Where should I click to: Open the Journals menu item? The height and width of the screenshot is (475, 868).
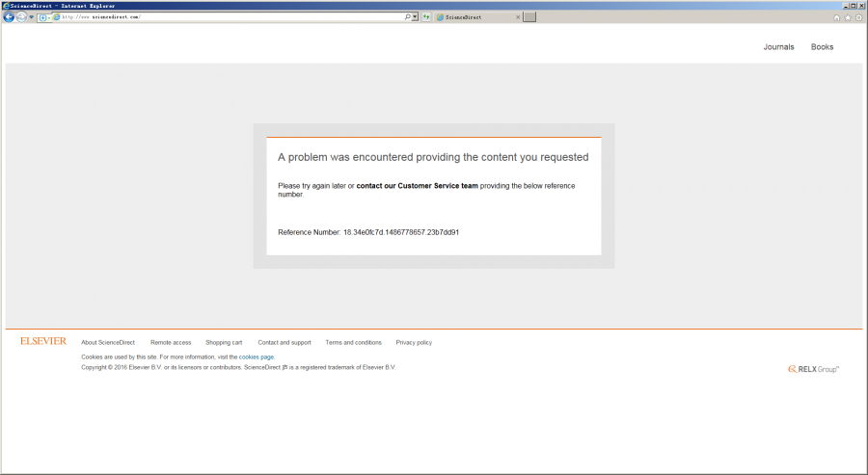(778, 47)
